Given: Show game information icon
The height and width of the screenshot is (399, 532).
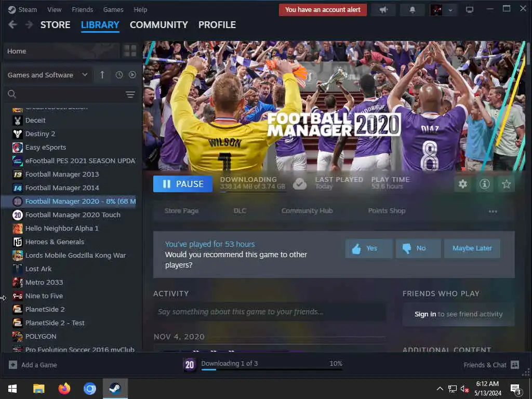Looking at the screenshot, I should coord(485,184).
